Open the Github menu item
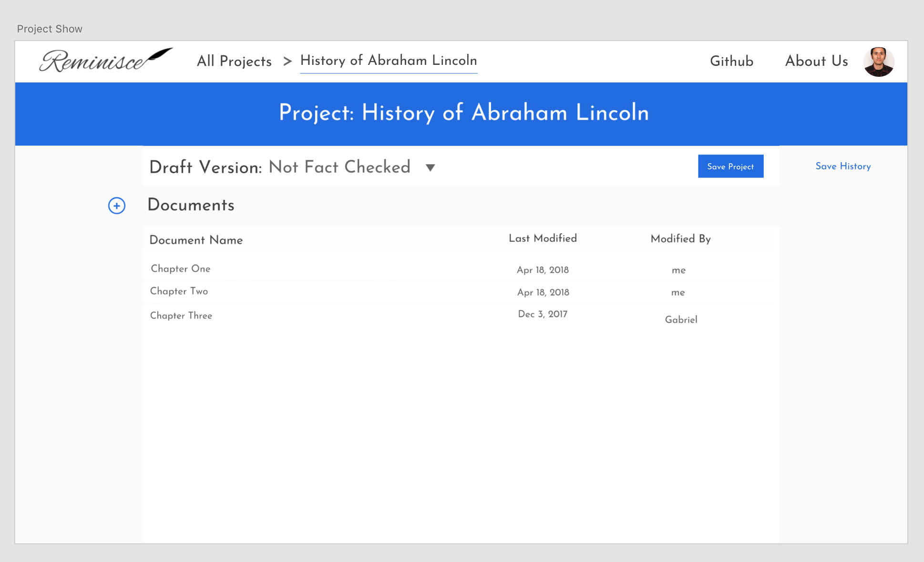This screenshot has width=924, height=562. tap(731, 61)
